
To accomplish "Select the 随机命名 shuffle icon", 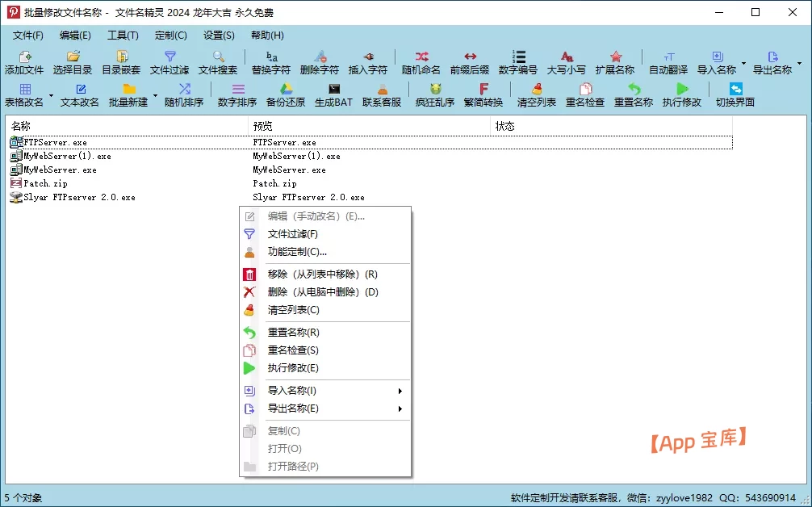I will click(421, 63).
